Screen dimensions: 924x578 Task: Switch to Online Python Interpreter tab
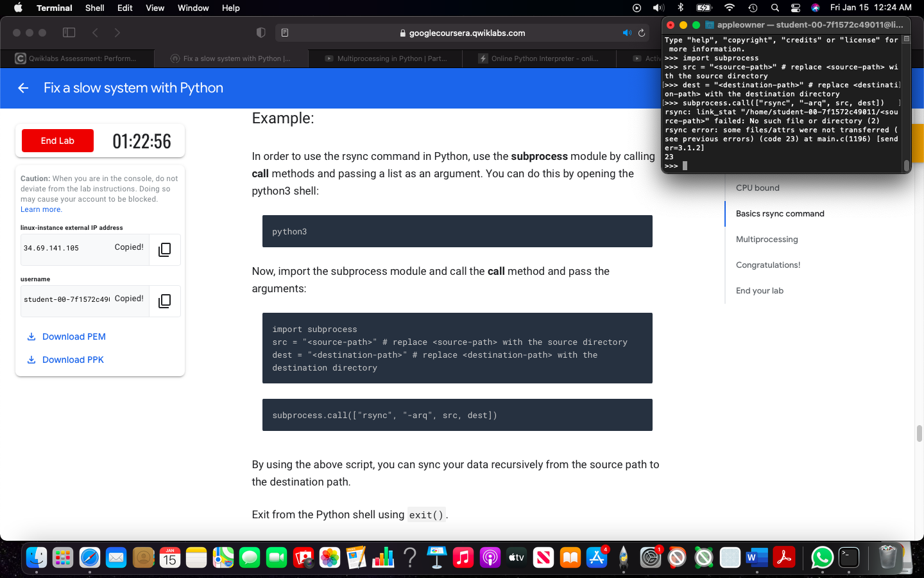coord(539,58)
